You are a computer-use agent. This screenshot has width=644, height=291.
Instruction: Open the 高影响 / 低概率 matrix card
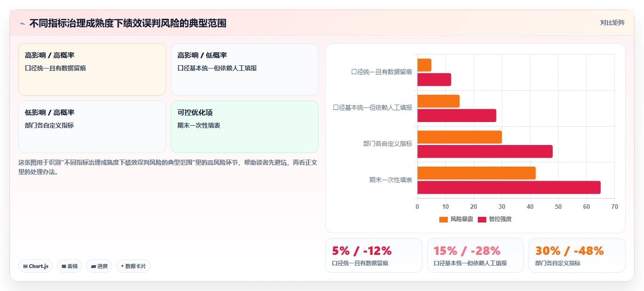[245, 69]
